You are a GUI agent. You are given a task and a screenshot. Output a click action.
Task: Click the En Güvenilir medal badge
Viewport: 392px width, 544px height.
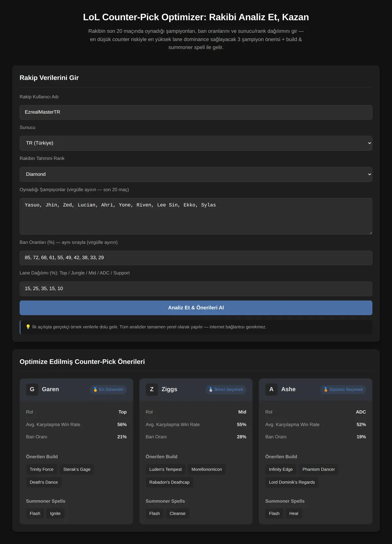click(x=108, y=389)
